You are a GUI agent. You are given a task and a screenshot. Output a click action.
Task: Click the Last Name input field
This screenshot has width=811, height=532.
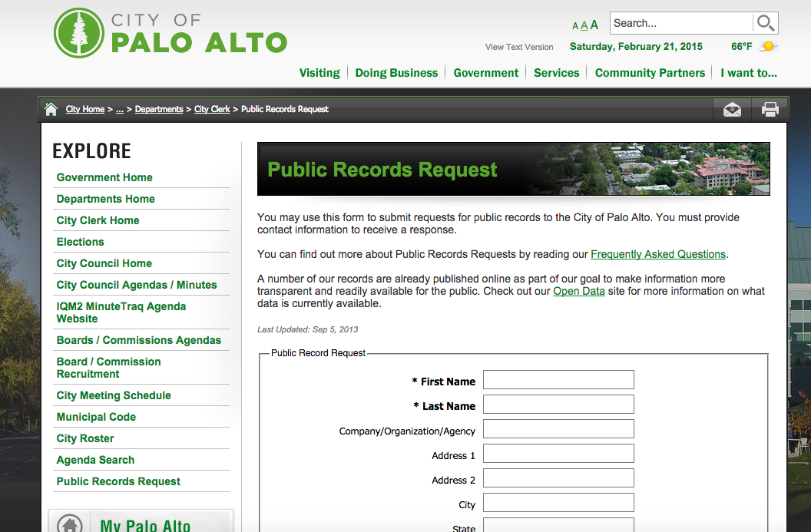point(558,405)
